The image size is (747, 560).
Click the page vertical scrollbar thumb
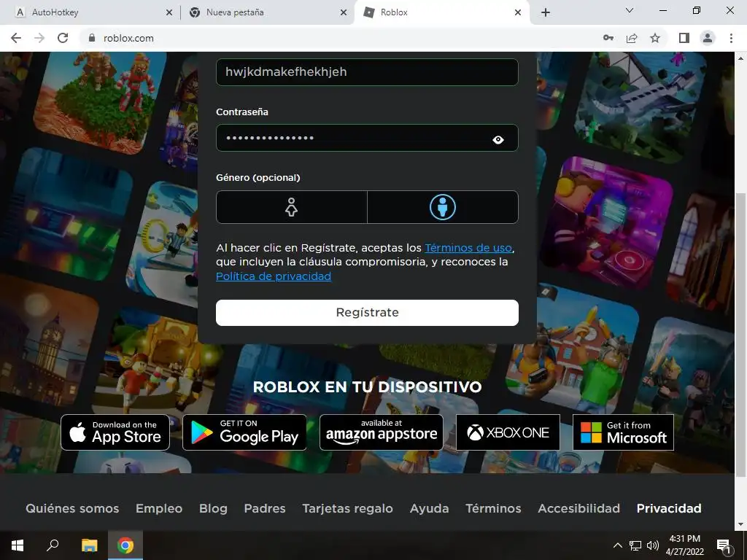740,333
